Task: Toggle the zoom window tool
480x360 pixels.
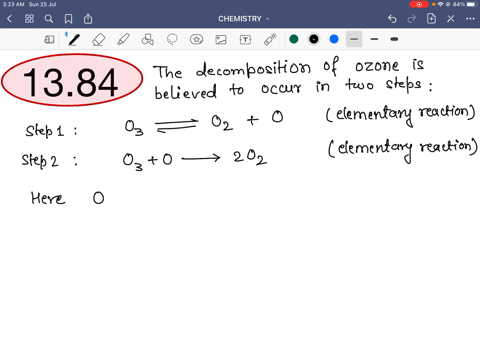Action: coord(49,40)
